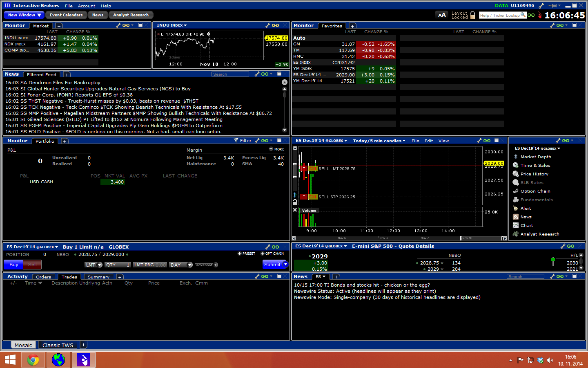Viewport: 588px width, 368px height.
Task: Click the Quote Details high/low range indicator
Action: tap(553, 261)
